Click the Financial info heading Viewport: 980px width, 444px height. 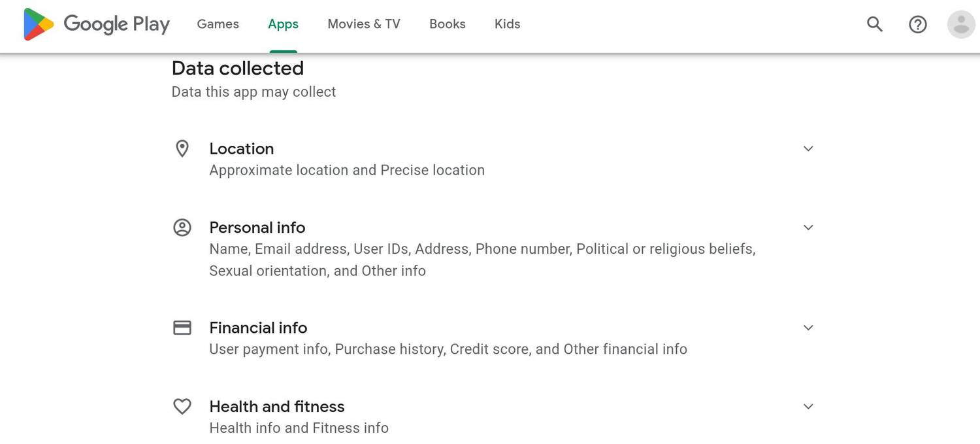coord(258,328)
